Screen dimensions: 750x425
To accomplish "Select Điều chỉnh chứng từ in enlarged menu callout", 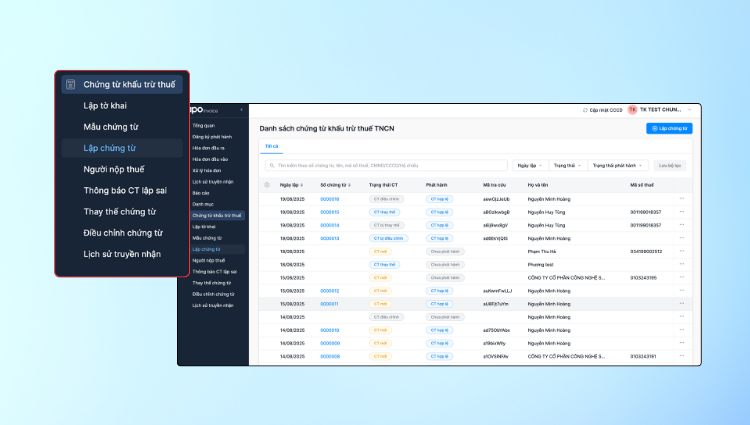I will click(x=123, y=233).
